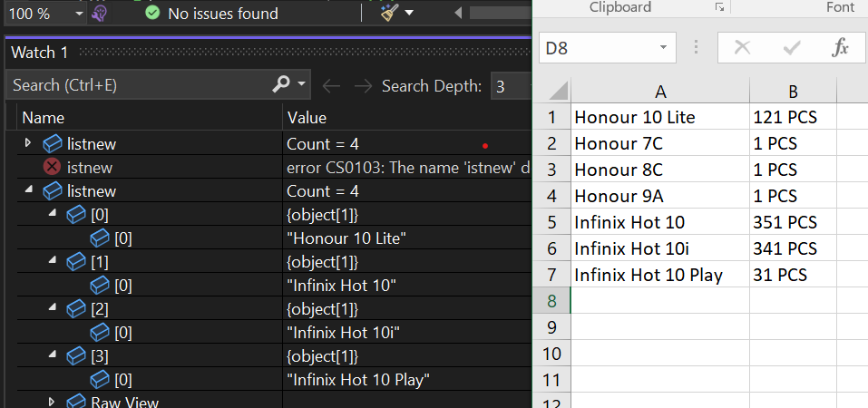Click the cube icon of the [2] node

pos(76,309)
